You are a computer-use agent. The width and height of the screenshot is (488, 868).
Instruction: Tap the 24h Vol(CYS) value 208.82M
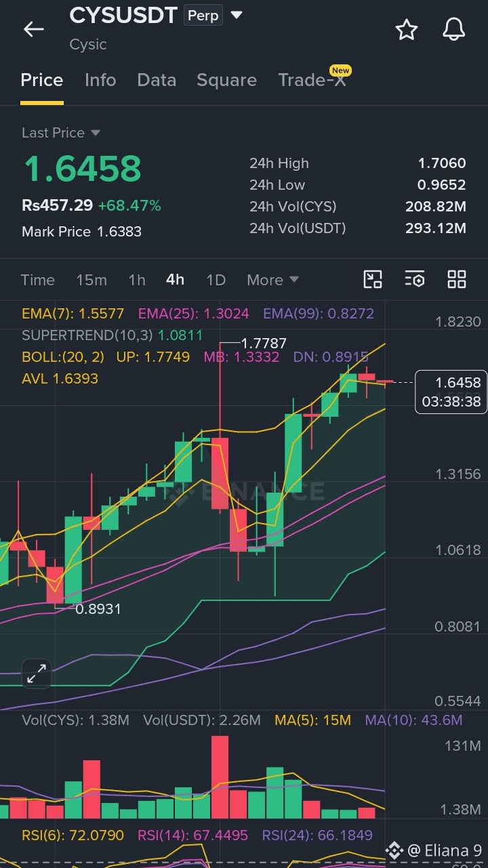pyautogui.click(x=436, y=207)
